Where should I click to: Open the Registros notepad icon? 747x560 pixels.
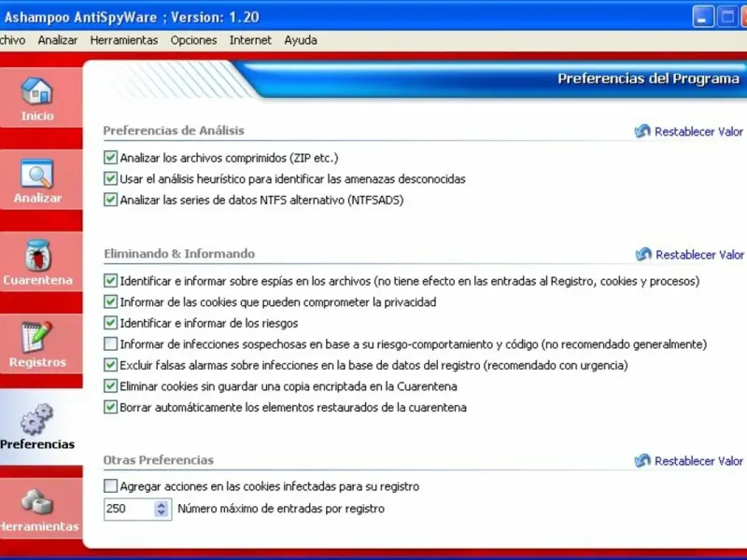click(x=36, y=337)
